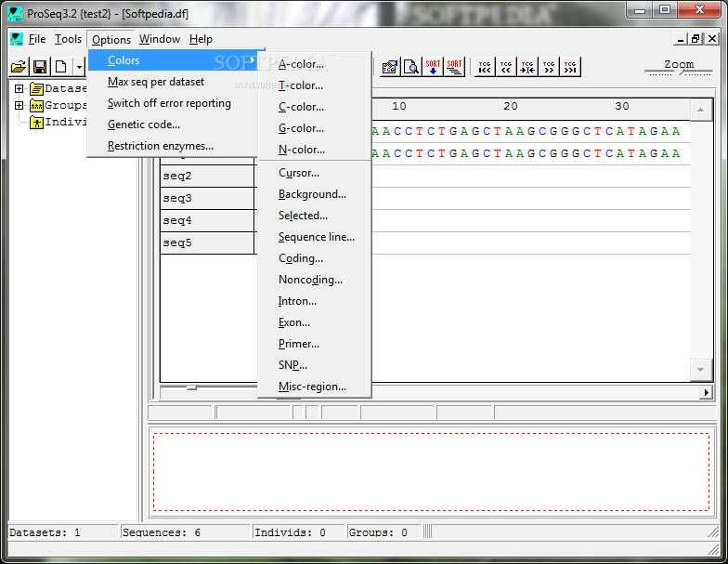Select SNP... color option
Image resolution: width=728 pixels, height=564 pixels.
[315, 365]
